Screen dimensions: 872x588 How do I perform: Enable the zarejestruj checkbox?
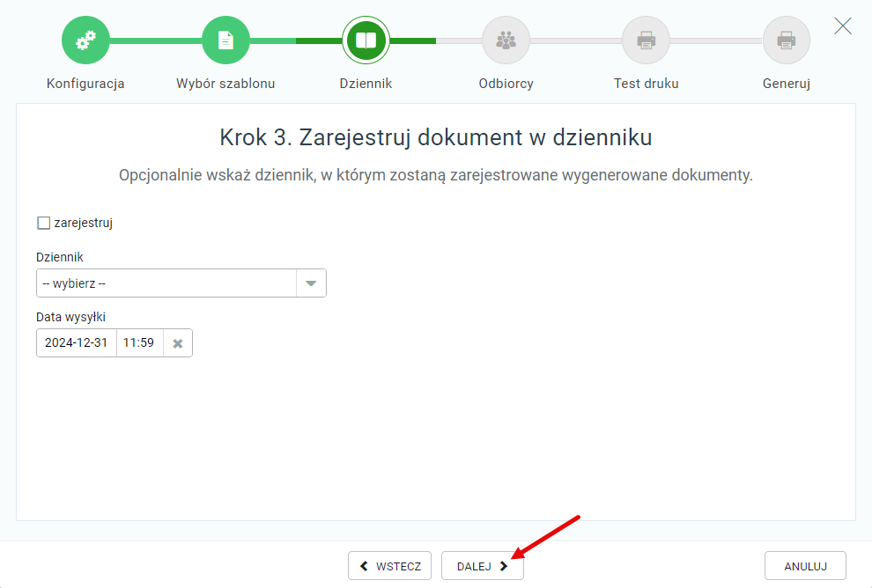point(43,223)
